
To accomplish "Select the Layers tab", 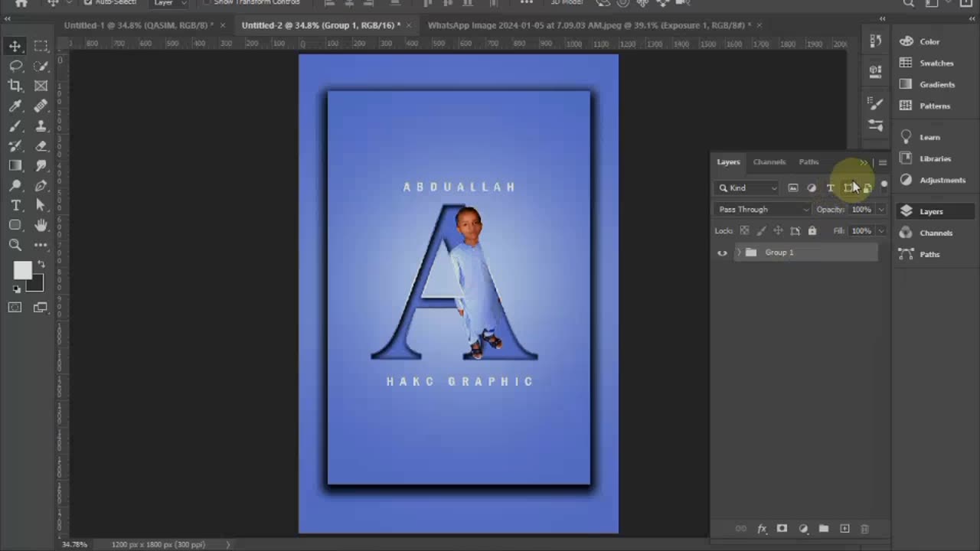I will 728,162.
